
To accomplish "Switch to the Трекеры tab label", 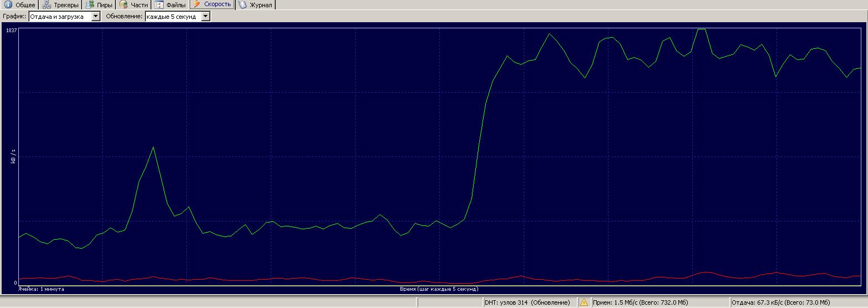I will [x=66, y=5].
